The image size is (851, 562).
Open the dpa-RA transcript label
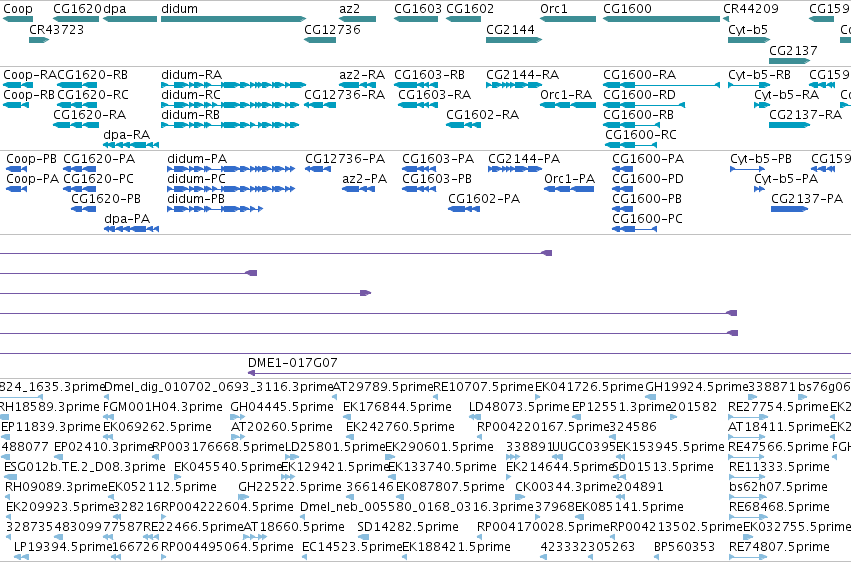126,135
